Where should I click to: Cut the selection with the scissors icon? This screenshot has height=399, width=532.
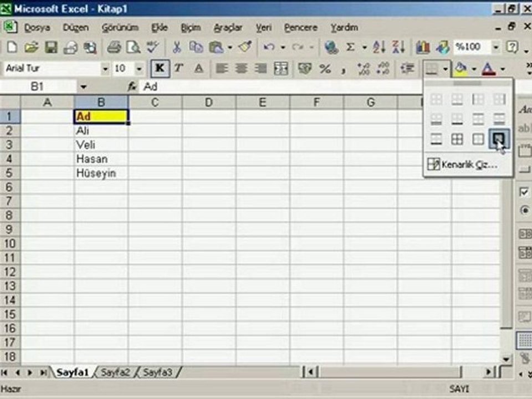[x=176, y=47]
